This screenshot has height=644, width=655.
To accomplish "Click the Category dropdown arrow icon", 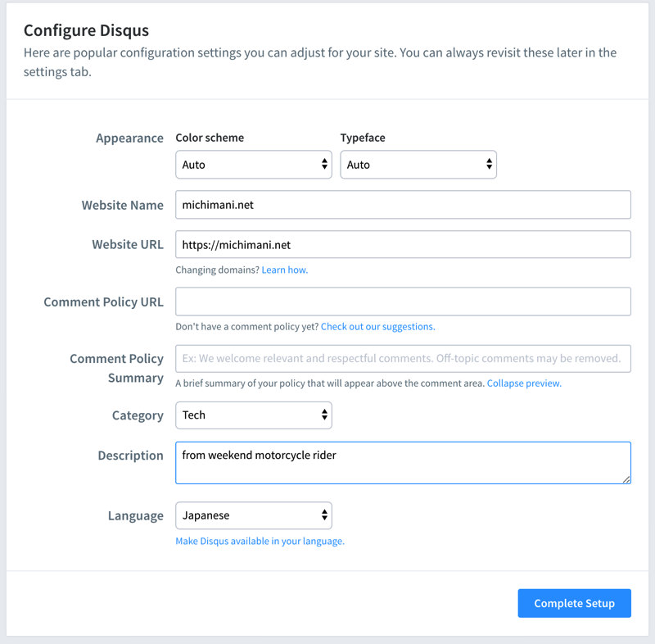I will (x=323, y=415).
